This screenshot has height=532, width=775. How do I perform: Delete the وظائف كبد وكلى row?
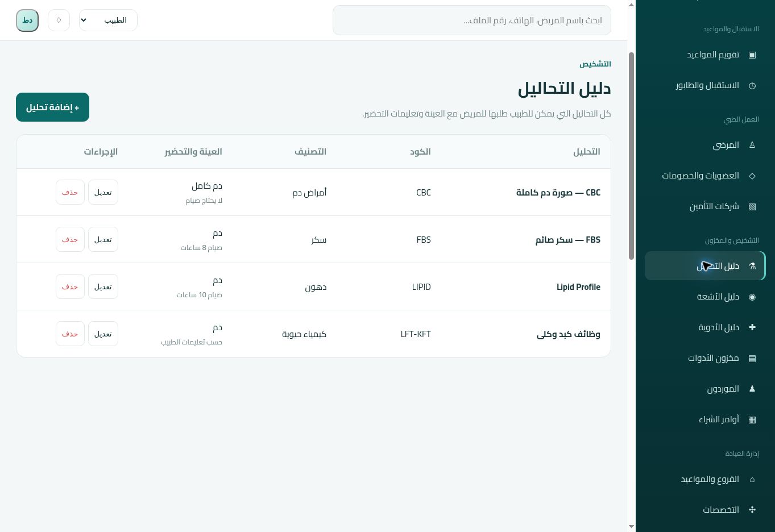point(70,334)
